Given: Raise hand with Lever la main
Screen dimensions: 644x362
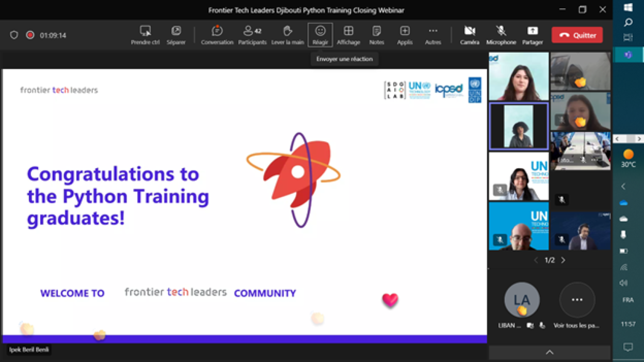Looking at the screenshot, I should 288,35.
